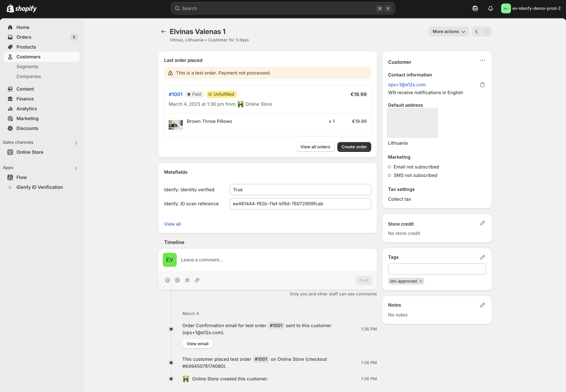Open order #1001 link
This screenshot has width=566, height=392.
(175, 94)
